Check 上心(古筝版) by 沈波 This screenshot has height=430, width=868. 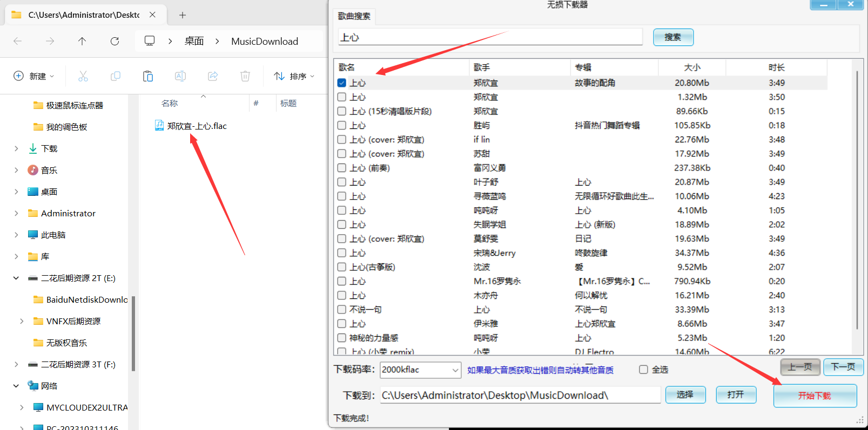341,267
